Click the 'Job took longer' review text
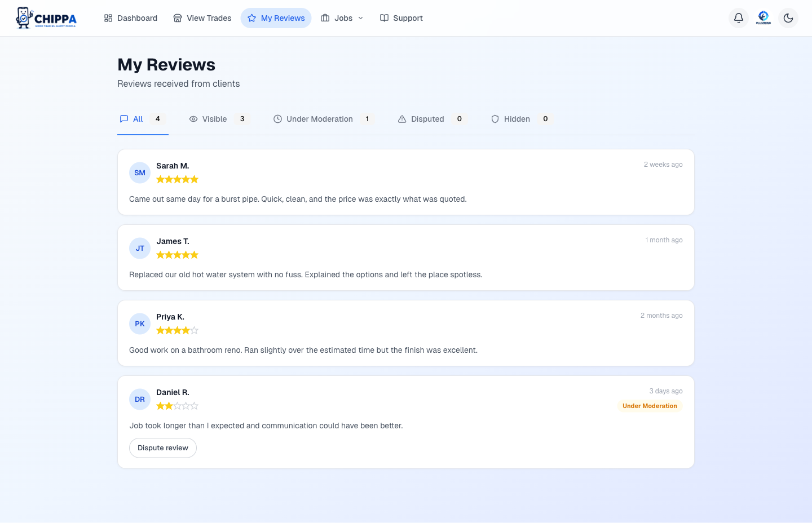The width and height of the screenshot is (812, 523). point(266,426)
